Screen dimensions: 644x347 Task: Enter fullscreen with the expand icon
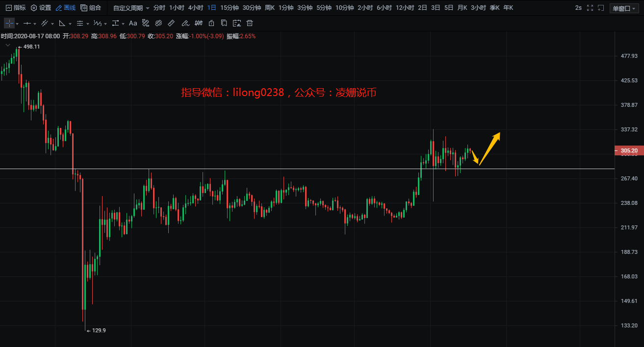590,8
